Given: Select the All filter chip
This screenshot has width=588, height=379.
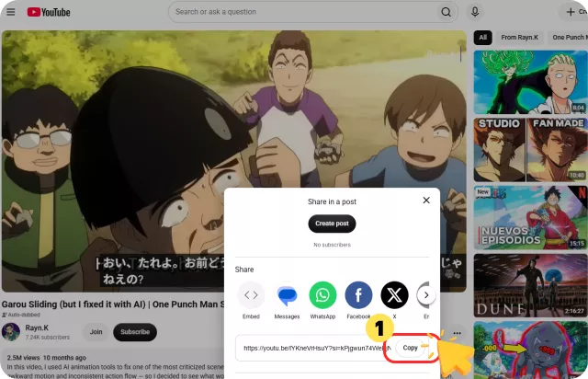Looking at the screenshot, I should tap(482, 37).
